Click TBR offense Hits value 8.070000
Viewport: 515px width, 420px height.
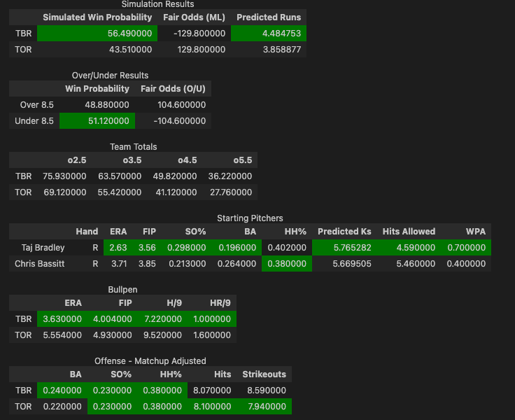point(212,391)
